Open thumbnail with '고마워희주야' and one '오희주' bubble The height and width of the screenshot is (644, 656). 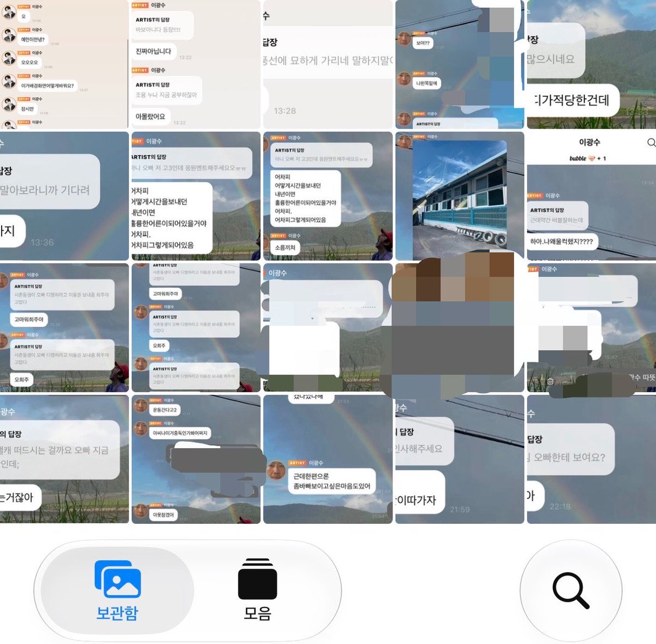[64, 327]
